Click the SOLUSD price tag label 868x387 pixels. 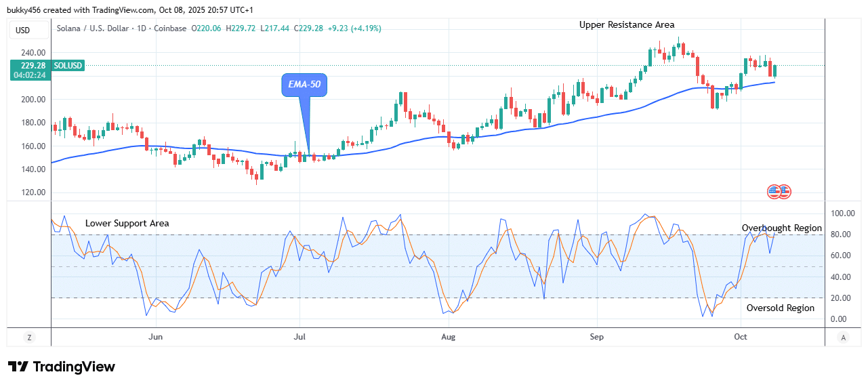click(x=68, y=65)
